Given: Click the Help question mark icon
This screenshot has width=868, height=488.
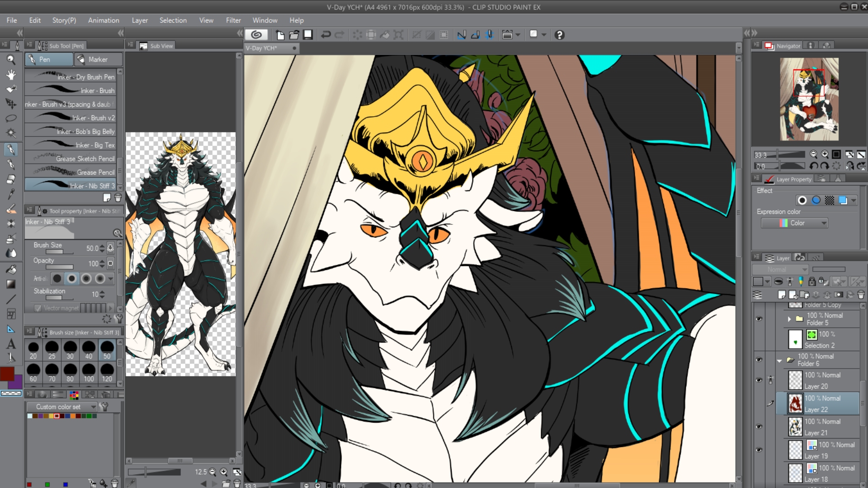Looking at the screenshot, I should (559, 35).
